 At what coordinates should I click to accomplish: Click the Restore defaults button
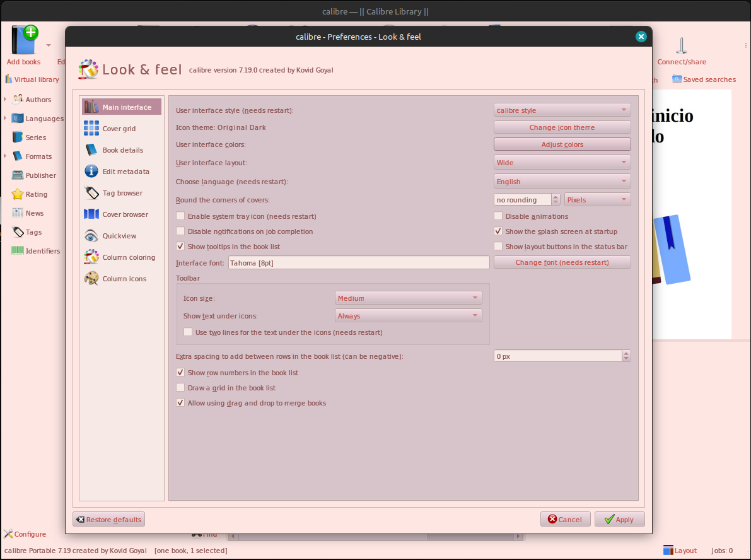tap(108, 519)
